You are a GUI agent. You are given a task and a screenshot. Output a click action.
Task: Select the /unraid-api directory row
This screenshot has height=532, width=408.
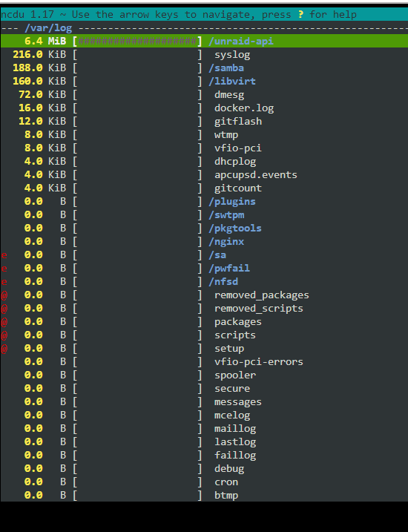click(x=204, y=41)
